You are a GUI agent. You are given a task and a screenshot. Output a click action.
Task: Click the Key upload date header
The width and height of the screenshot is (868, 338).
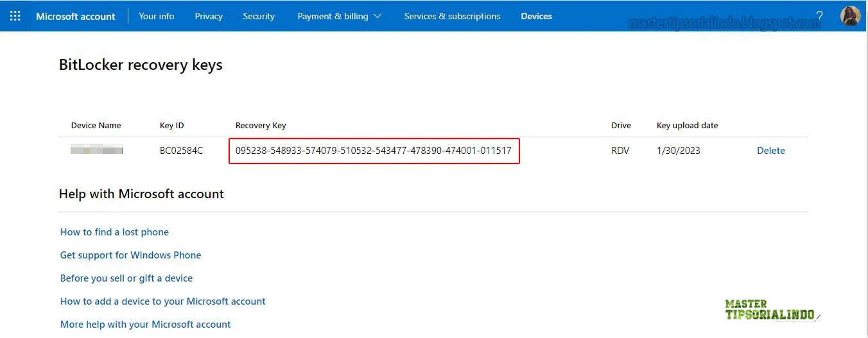point(687,125)
